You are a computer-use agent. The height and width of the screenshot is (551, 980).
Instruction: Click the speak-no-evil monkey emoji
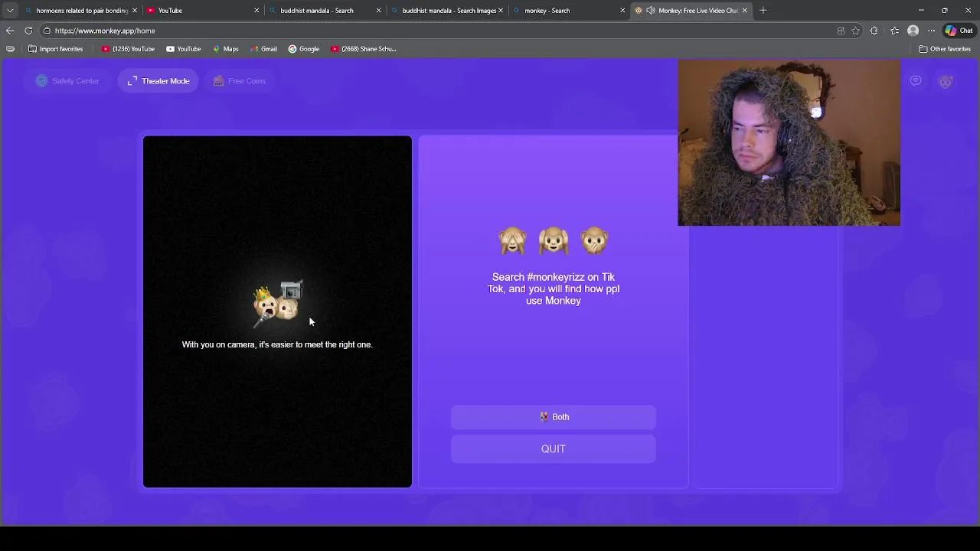coord(595,241)
